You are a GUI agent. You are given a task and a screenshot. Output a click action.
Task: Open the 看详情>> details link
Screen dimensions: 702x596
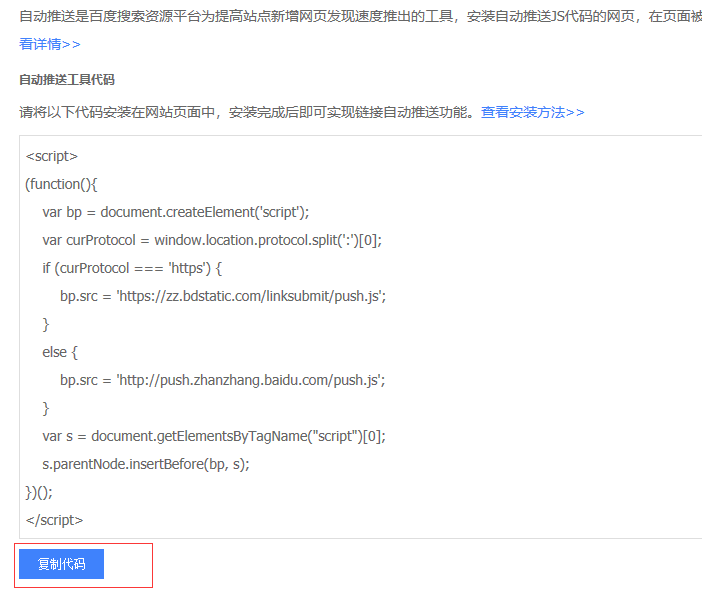50,44
